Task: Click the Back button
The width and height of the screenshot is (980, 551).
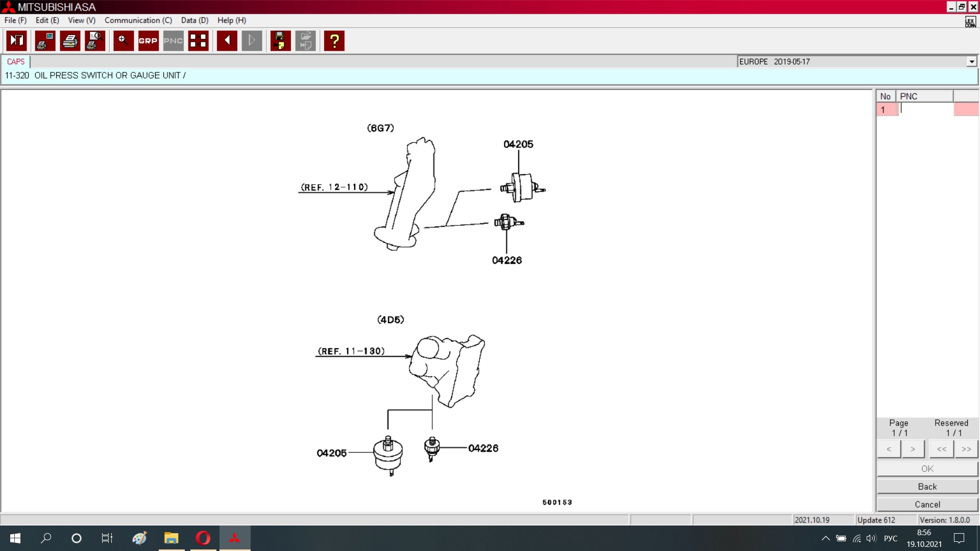Action: tap(927, 487)
